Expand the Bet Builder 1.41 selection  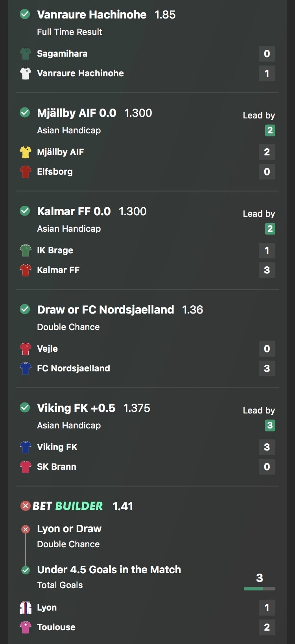68,506
